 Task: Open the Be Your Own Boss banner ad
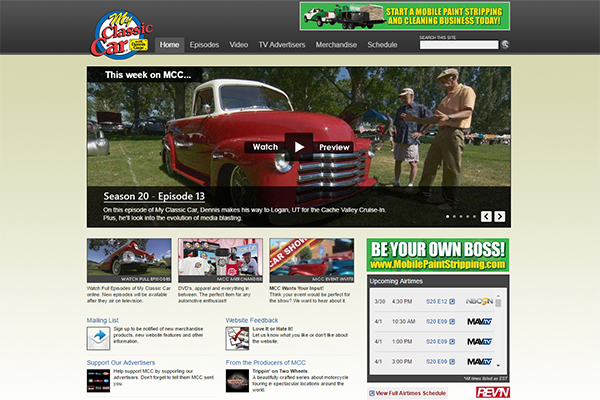click(x=438, y=255)
